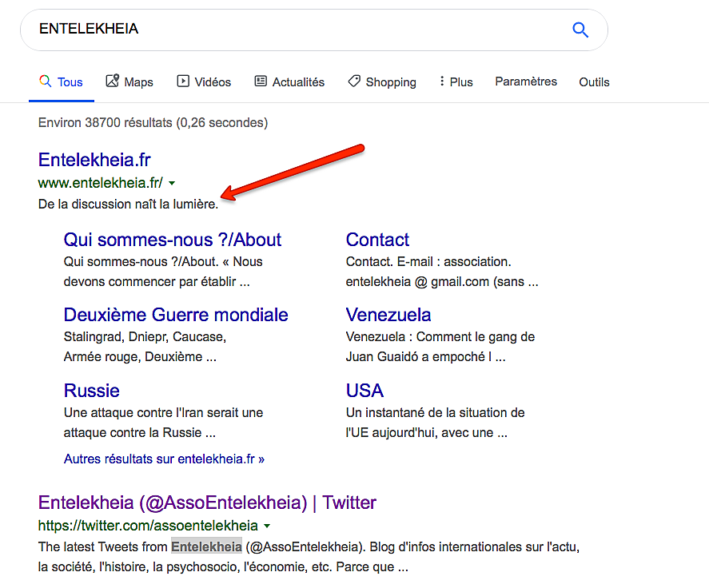Click the snippet "Contact. E-mail : association."
Image resolution: width=709 pixels, height=588 pixels.
pyautogui.click(x=428, y=262)
